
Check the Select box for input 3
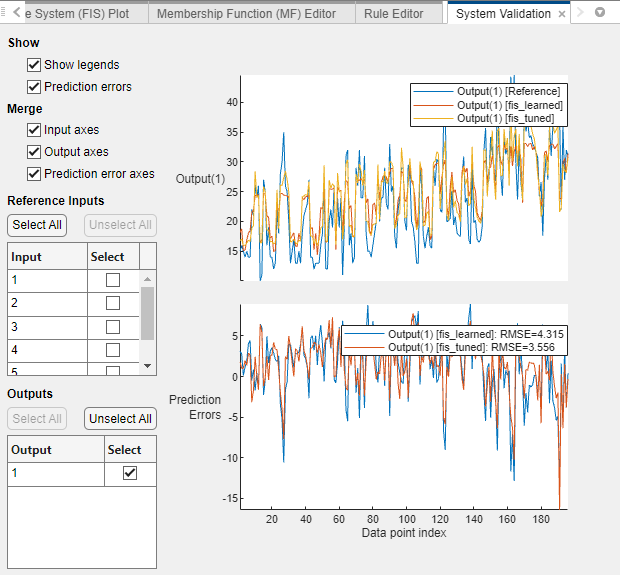coord(113,326)
